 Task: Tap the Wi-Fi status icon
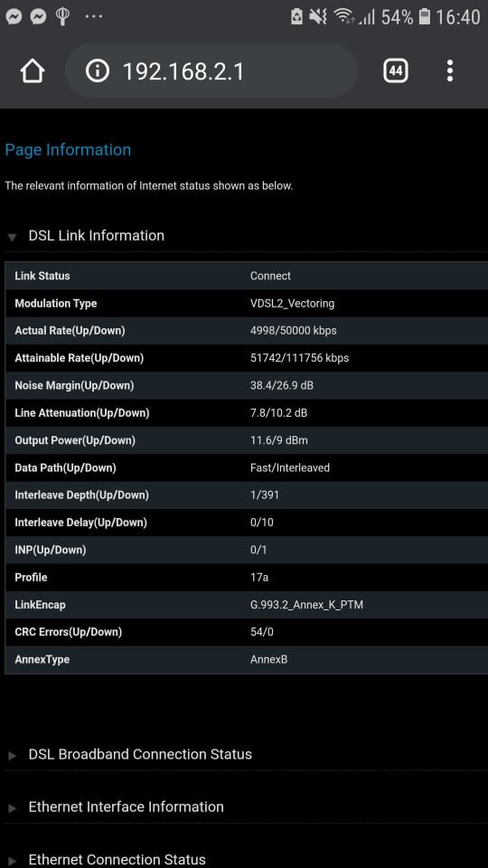tap(344, 16)
